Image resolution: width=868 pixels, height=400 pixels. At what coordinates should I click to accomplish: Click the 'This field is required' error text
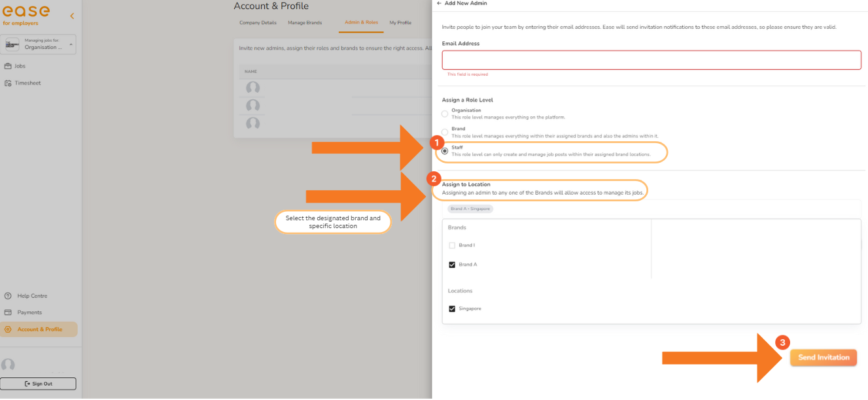(468, 75)
